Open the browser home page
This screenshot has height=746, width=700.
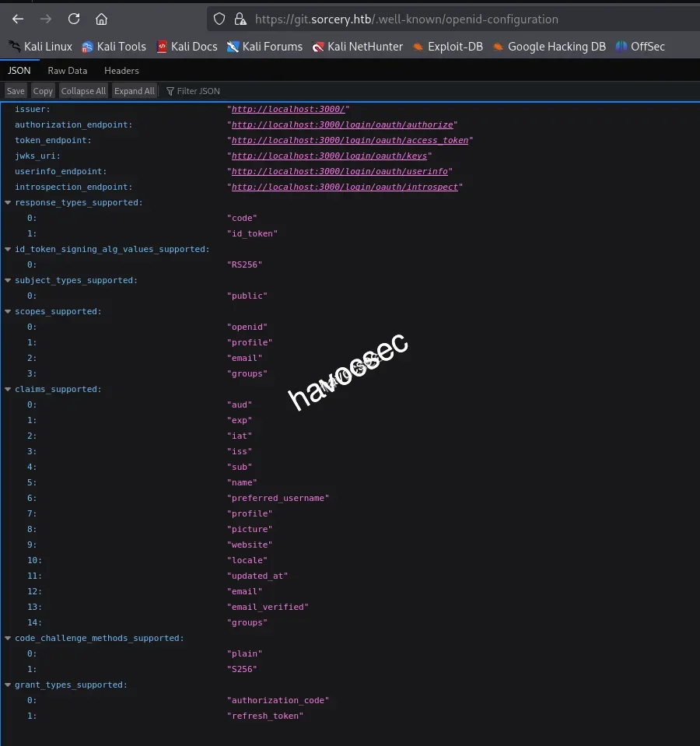point(101,19)
